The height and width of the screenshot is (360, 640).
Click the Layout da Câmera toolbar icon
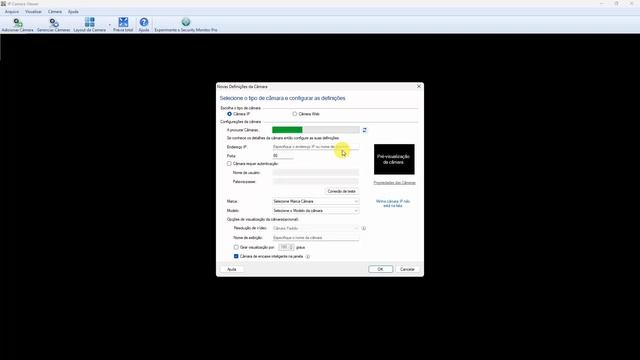[89, 24]
